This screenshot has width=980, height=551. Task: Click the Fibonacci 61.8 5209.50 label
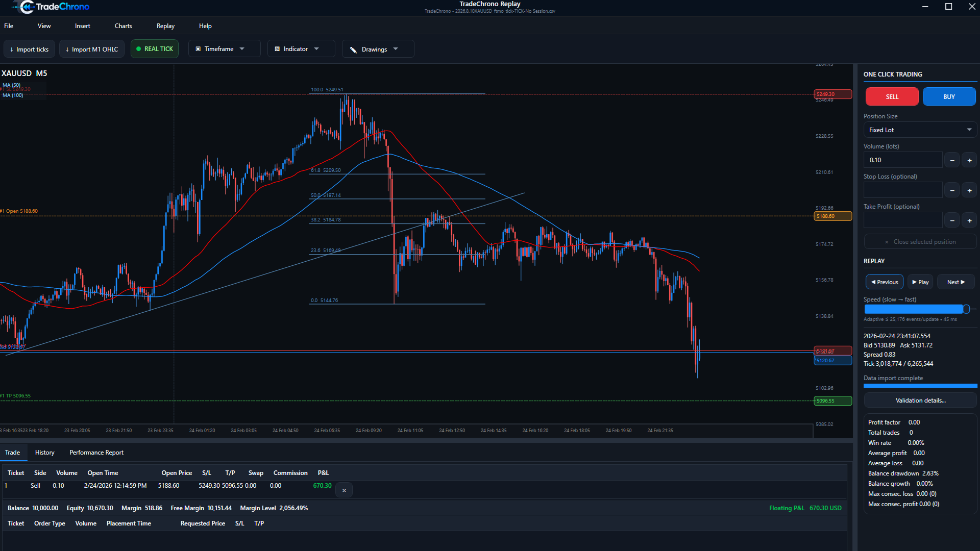pyautogui.click(x=326, y=170)
